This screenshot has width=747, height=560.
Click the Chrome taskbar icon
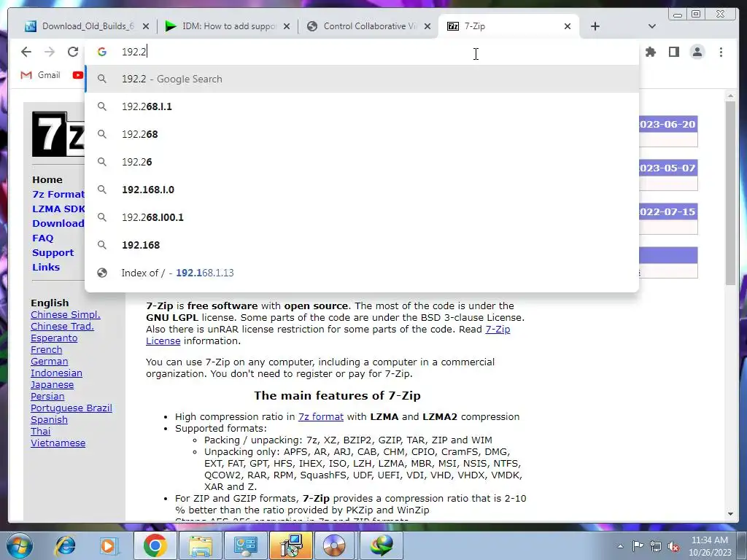click(155, 545)
